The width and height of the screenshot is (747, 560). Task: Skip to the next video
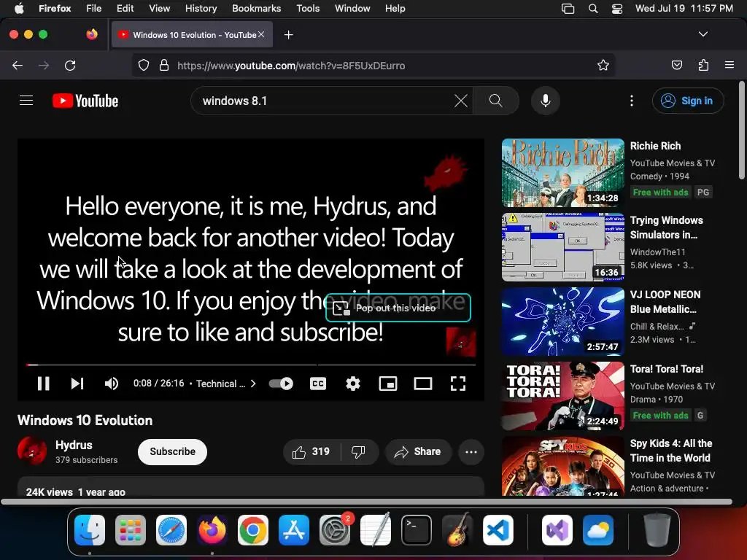point(77,384)
